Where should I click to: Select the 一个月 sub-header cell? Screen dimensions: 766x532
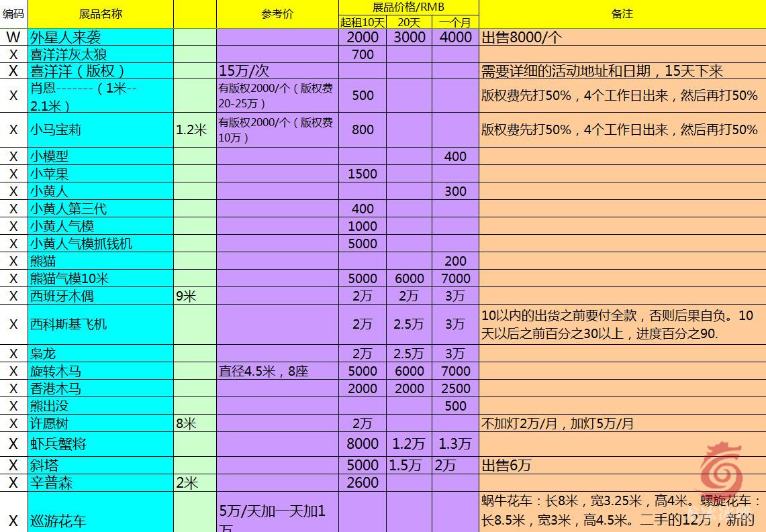[455, 22]
